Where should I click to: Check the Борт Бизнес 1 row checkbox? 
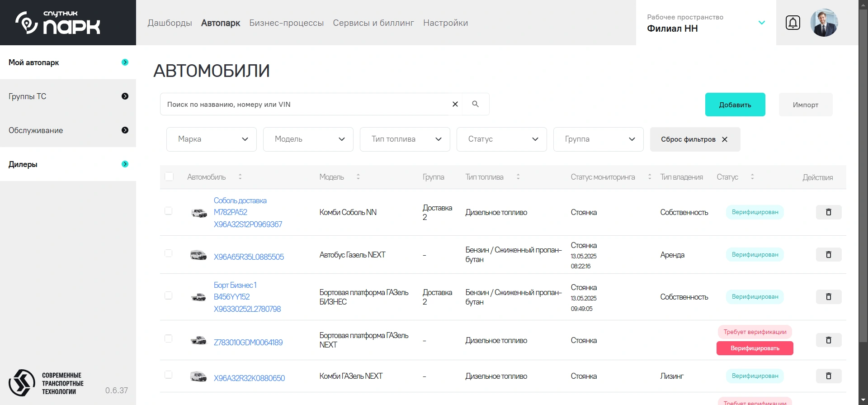point(169,296)
